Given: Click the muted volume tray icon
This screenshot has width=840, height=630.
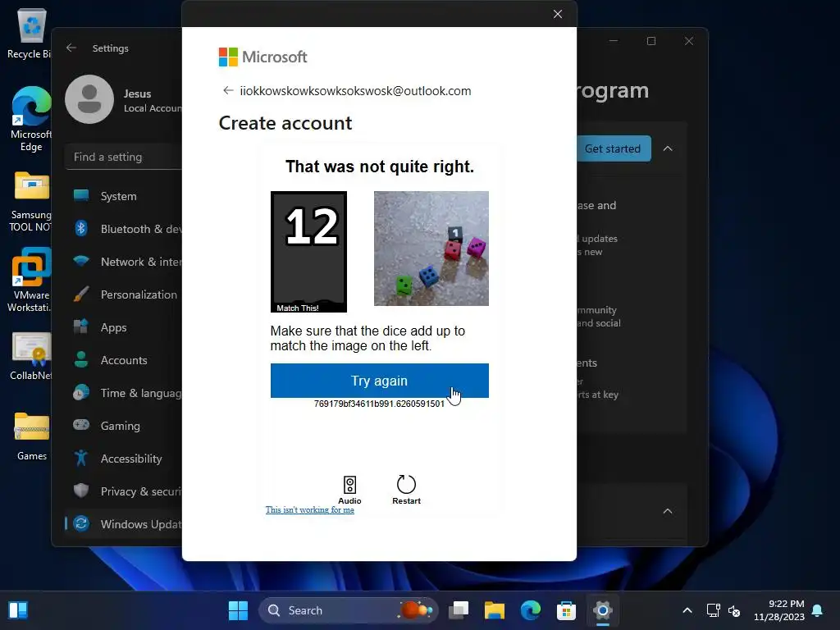Looking at the screenshot, I should 734,610.
